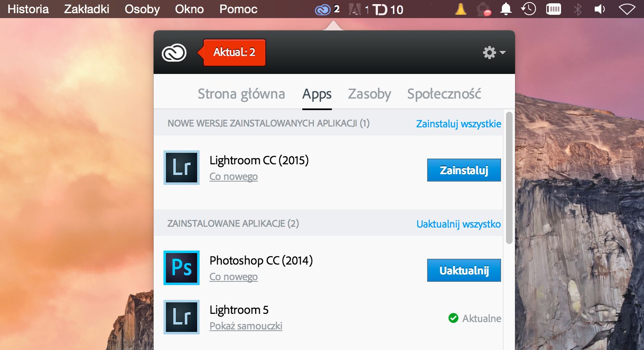The image size is (644, 350).
Task: Click the Bluetooth icon in menu bar
Action: pyautogui.click(x=578, y=9)
